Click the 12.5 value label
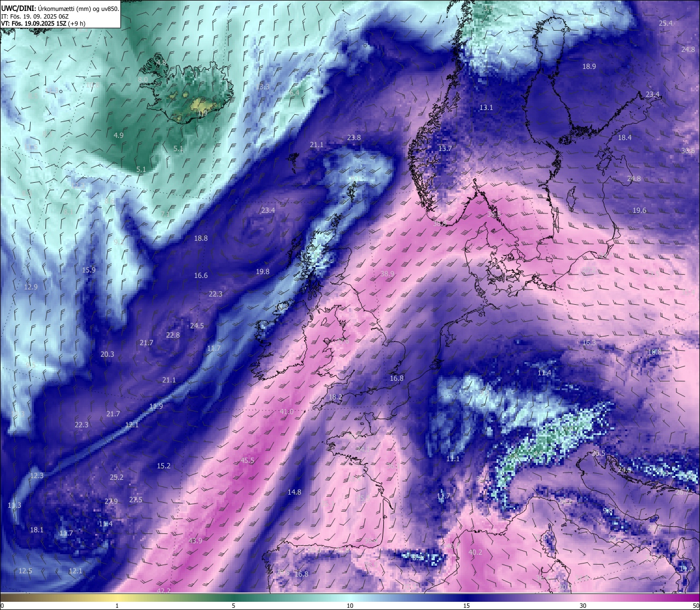This screenshot has height=610, width=700. (25, 571)
